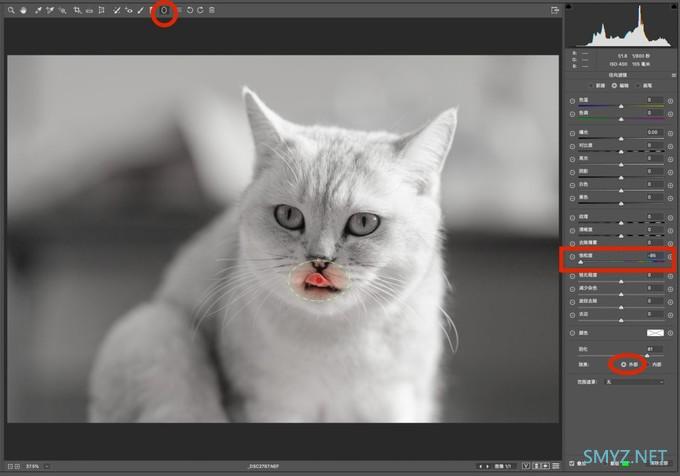Select the Hand tool

coord(23,10)
